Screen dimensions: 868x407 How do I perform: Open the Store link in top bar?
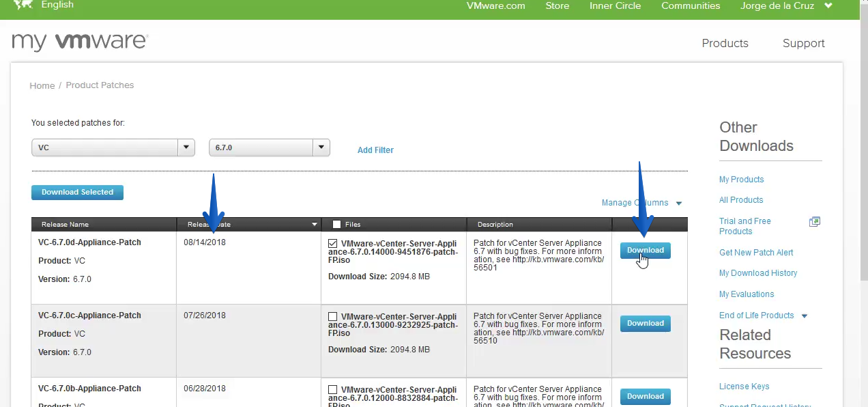tap(557, 5)
